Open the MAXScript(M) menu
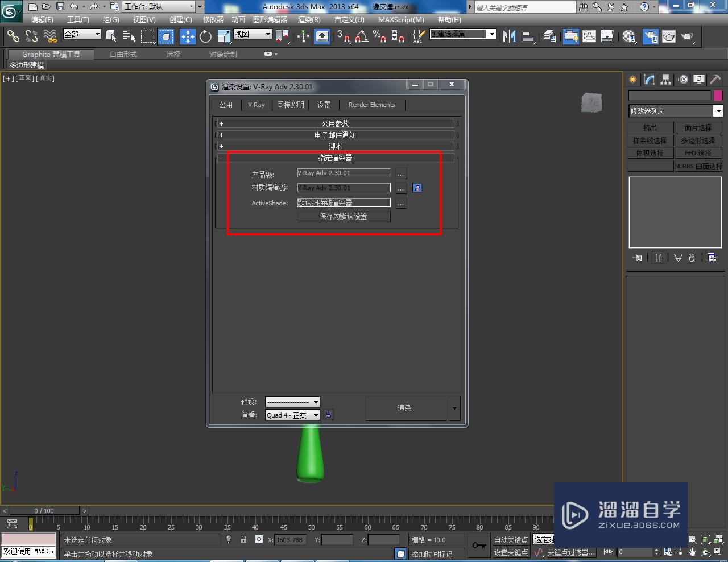 [x=401, y=19]
